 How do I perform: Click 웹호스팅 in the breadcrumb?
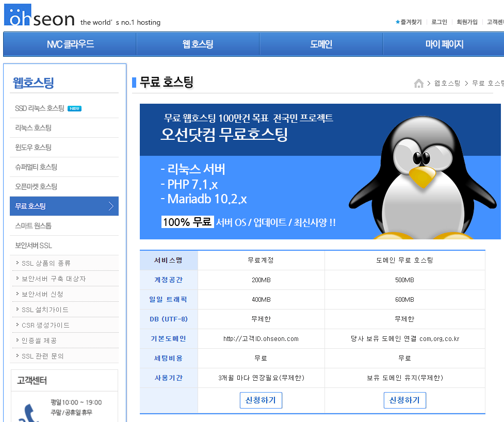447,83
